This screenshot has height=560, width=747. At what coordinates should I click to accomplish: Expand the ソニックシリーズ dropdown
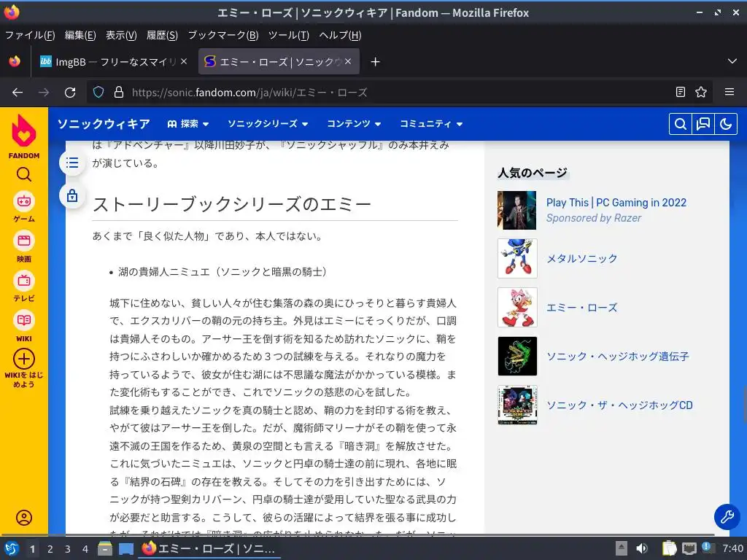coord(268,124)
